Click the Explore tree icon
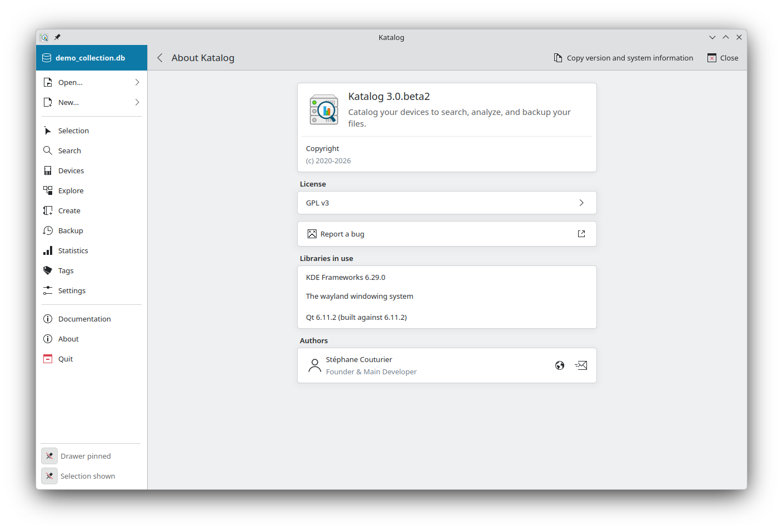Screen dimensions: 783x532 (48, 190)
